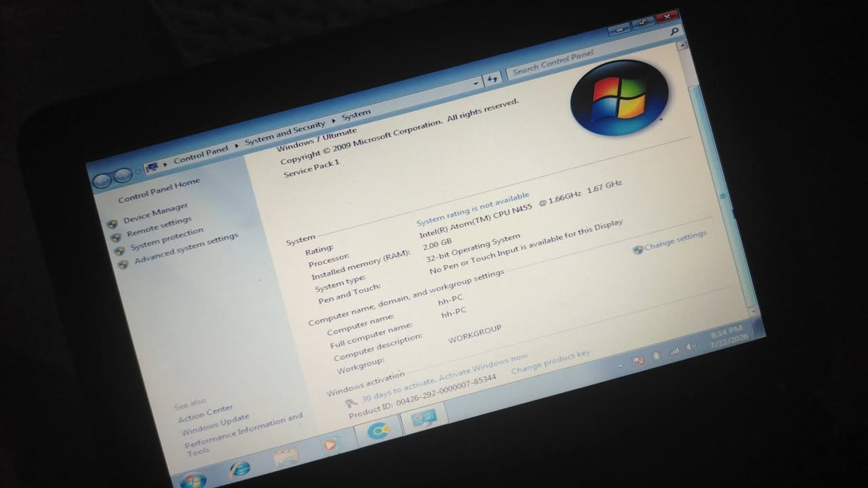
Task: Open the Start menu orb
Action: click(193, 480)
